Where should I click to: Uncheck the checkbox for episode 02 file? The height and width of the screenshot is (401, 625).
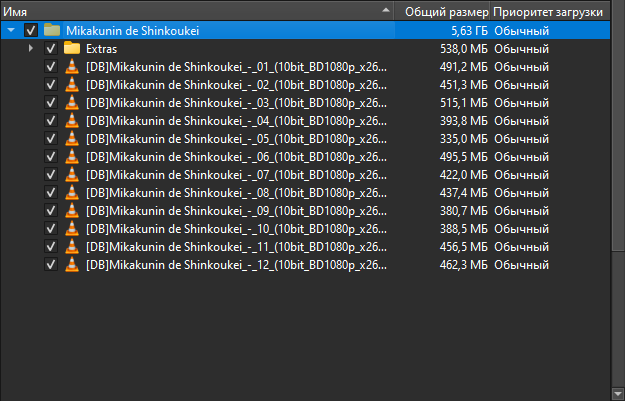pos(50,85)
